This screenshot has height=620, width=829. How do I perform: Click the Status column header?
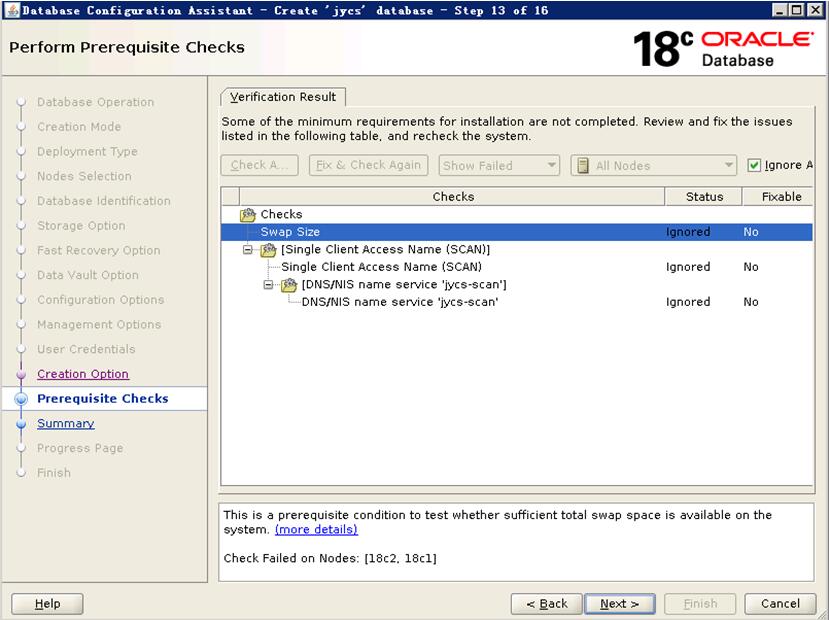[704, 197]
